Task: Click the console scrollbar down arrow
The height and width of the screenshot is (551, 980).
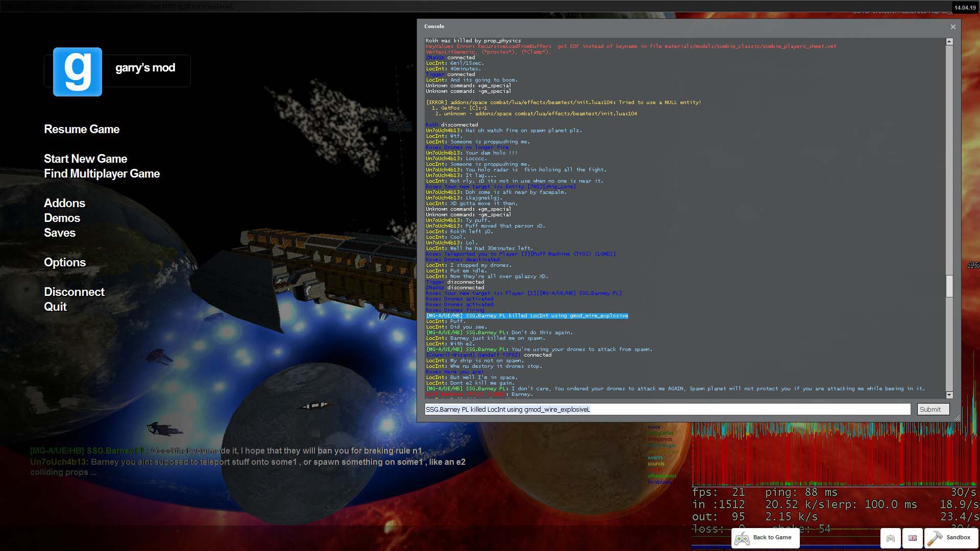Action: click(949, 395)
